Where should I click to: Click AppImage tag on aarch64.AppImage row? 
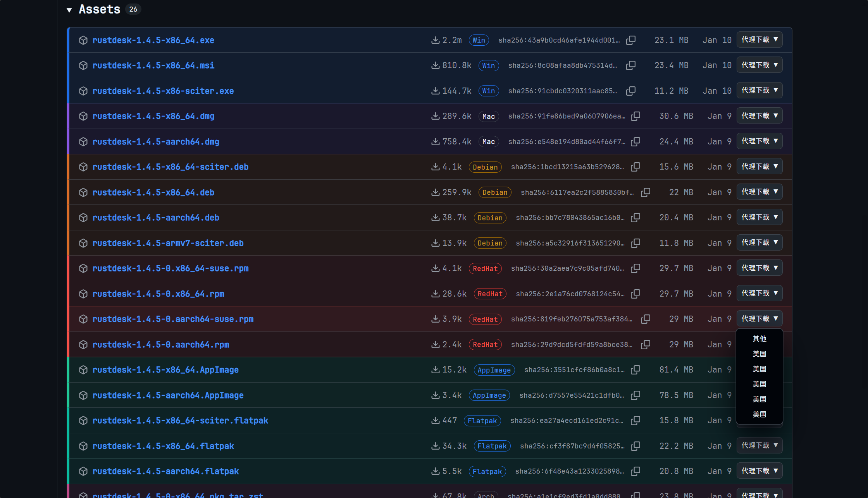489,395
